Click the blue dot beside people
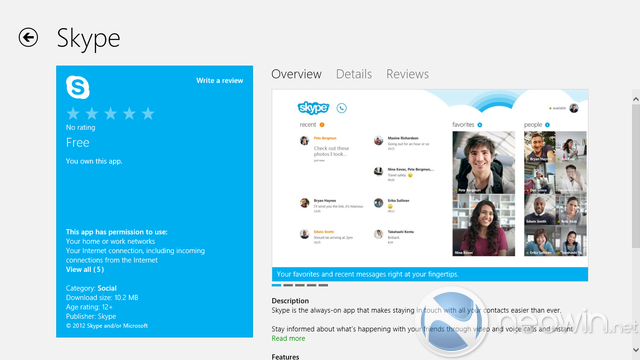 coord(547,125)
